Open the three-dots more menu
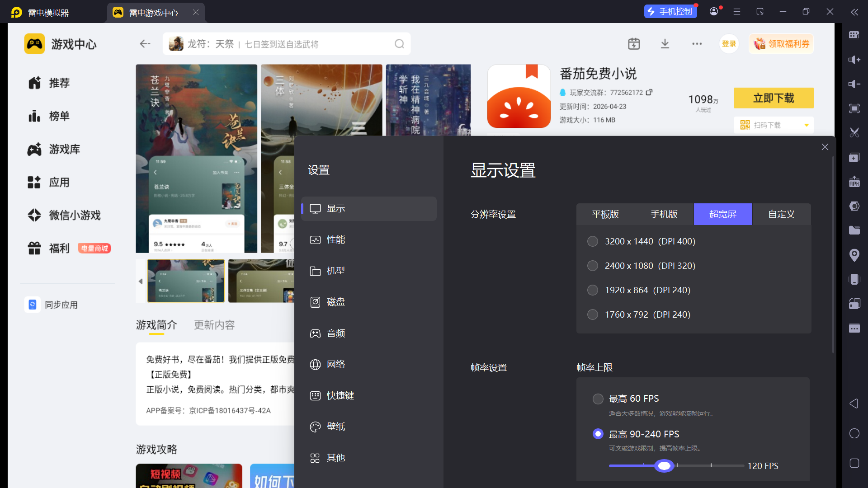 pos(697,44)
